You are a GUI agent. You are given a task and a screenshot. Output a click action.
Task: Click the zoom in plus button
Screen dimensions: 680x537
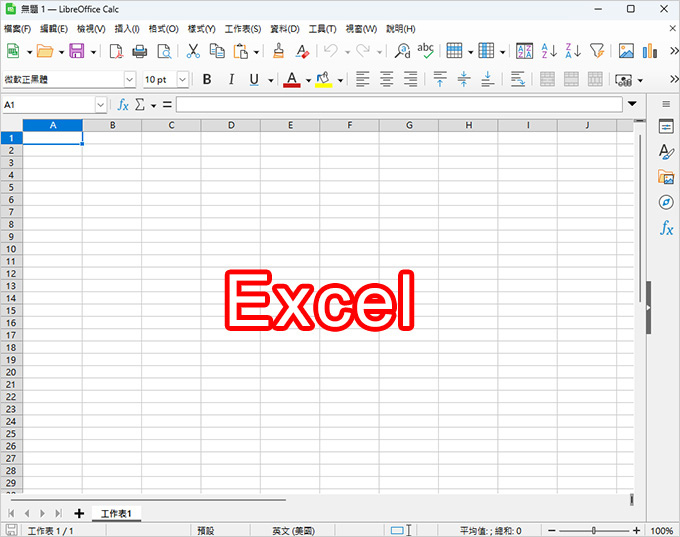(x=636, y=530)
